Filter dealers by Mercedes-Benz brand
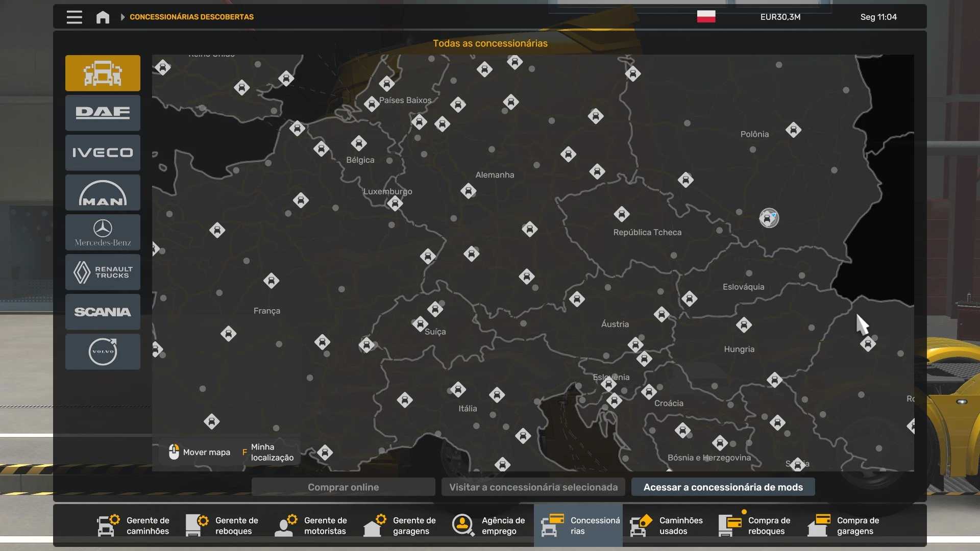980x551 pixels. (103, 232)
